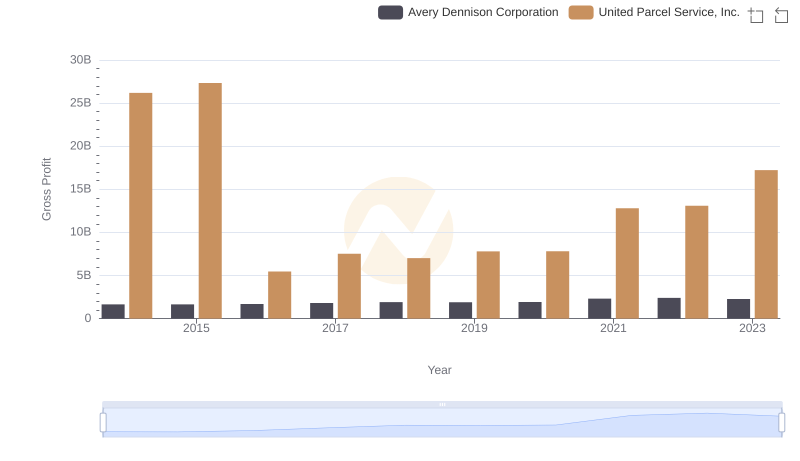This screenshot has height=461, width=800.
Task: Click the right handle of the zoom slider
Action: pos(782,423)
